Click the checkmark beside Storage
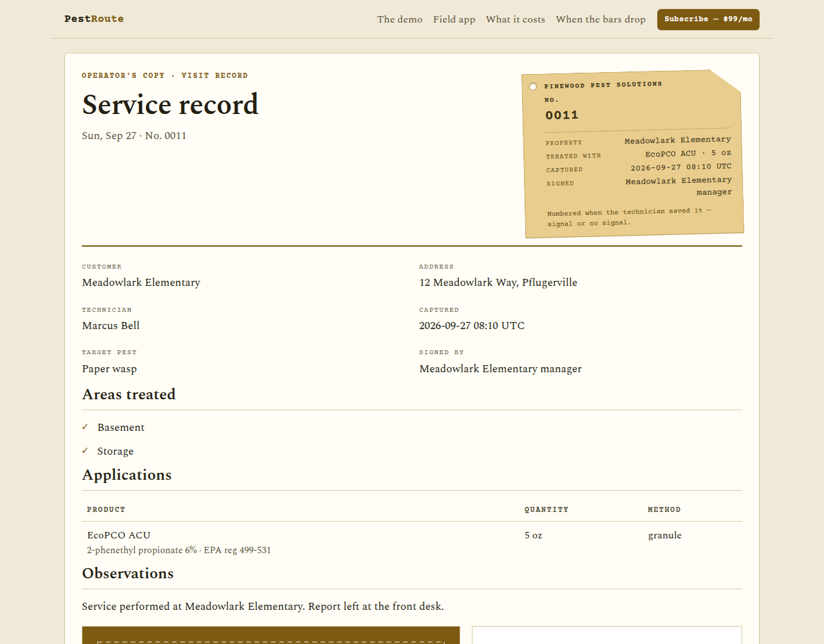This screenshot has width=824, height=644. 85,451
